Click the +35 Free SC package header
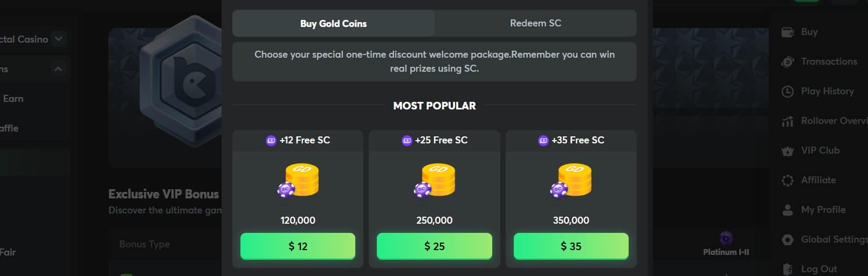 pyautogui.click(x=571, y=140)
